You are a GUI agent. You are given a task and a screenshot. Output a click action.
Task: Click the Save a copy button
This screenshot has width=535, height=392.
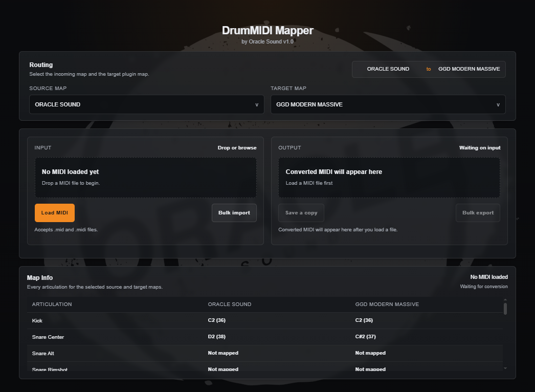tap(301, 213)
